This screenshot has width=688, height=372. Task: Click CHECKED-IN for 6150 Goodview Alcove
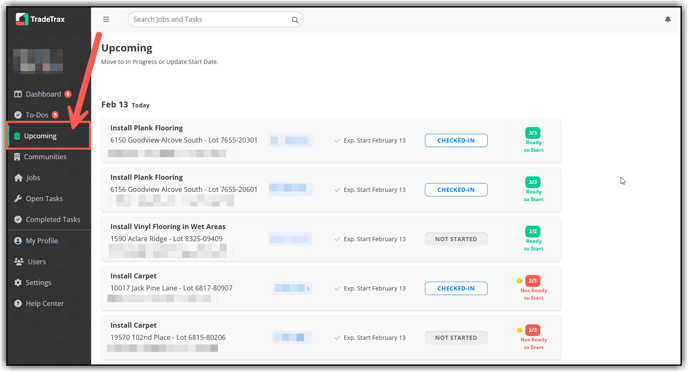pyautogui.click(x=456, y=140)
